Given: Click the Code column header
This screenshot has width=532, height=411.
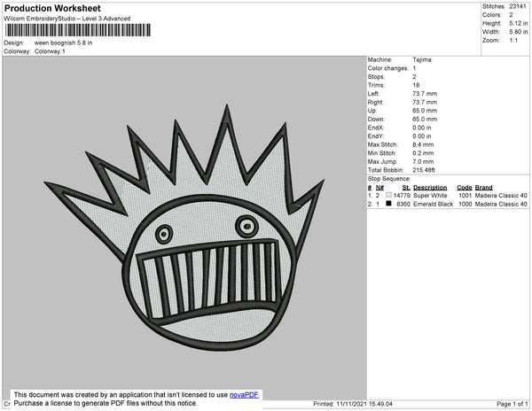Looking at the screenshot, I should (464, 188).
